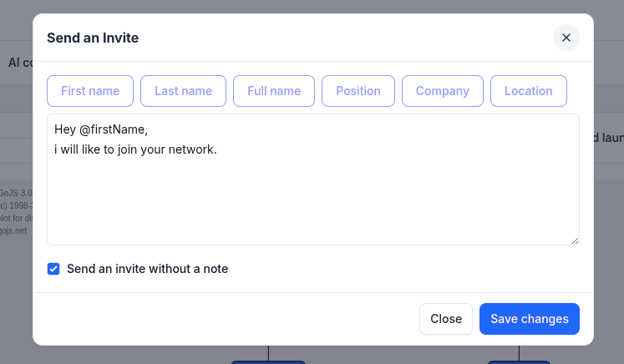Click the white Close button in footer
Screen dimensions: 624x364
click(x=445, y=319)
